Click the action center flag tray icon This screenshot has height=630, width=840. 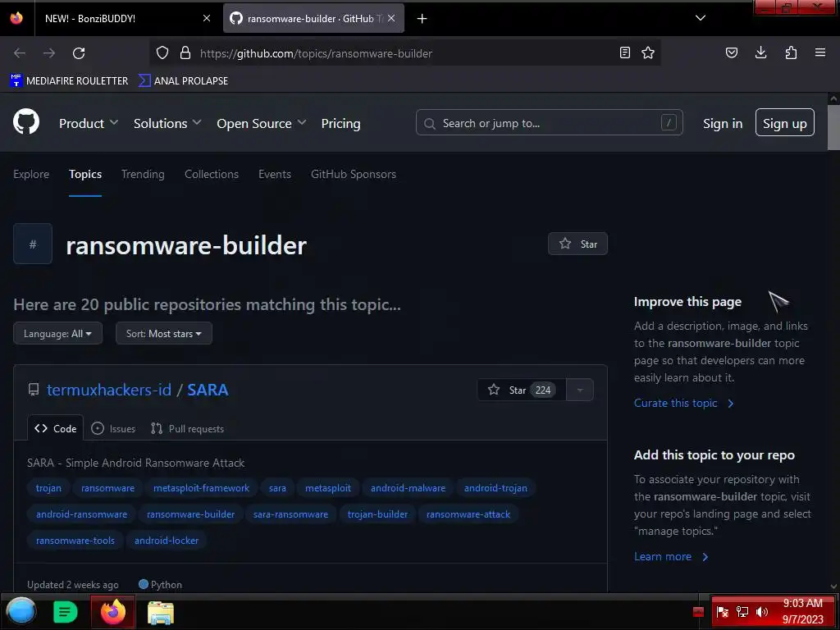(x=722, y=612)
